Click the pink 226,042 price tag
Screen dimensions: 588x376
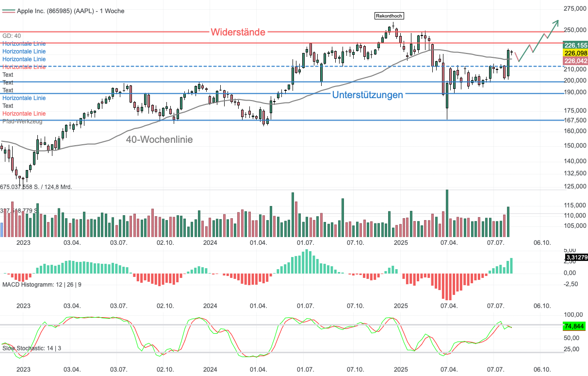(x=576, y=61)
